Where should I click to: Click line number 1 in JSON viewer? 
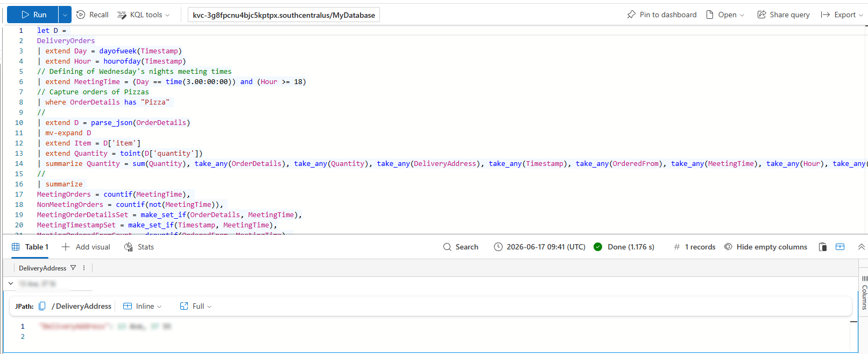[23, 327]
